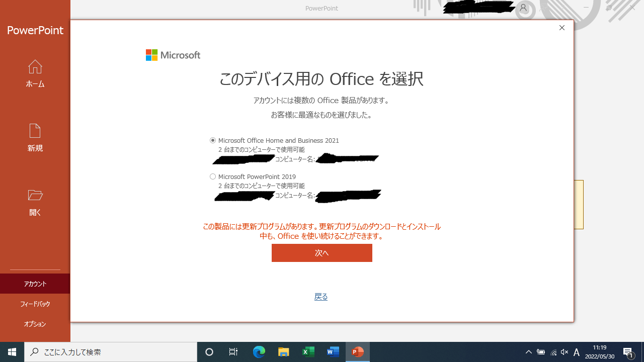Open the input method indicator in taskbar
Image resolution: width=644 pixels, height=362 pixels.
coord(577,352)
